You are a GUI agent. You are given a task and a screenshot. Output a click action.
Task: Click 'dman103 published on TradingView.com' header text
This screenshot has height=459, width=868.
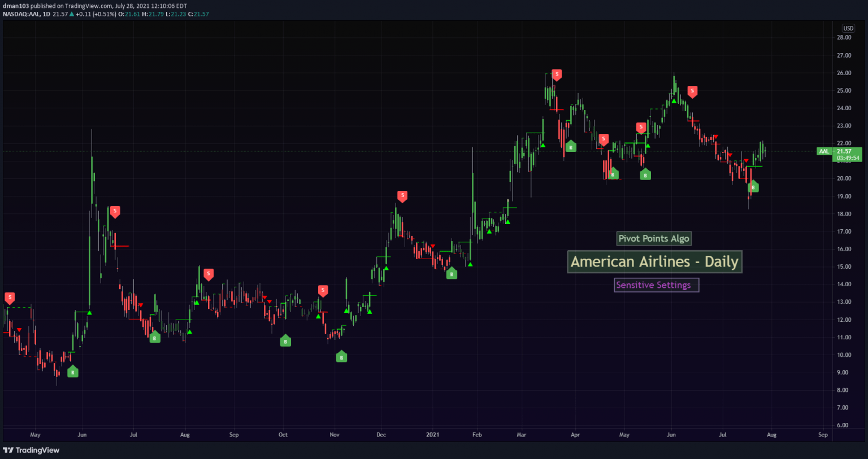[x=57, y=6]
